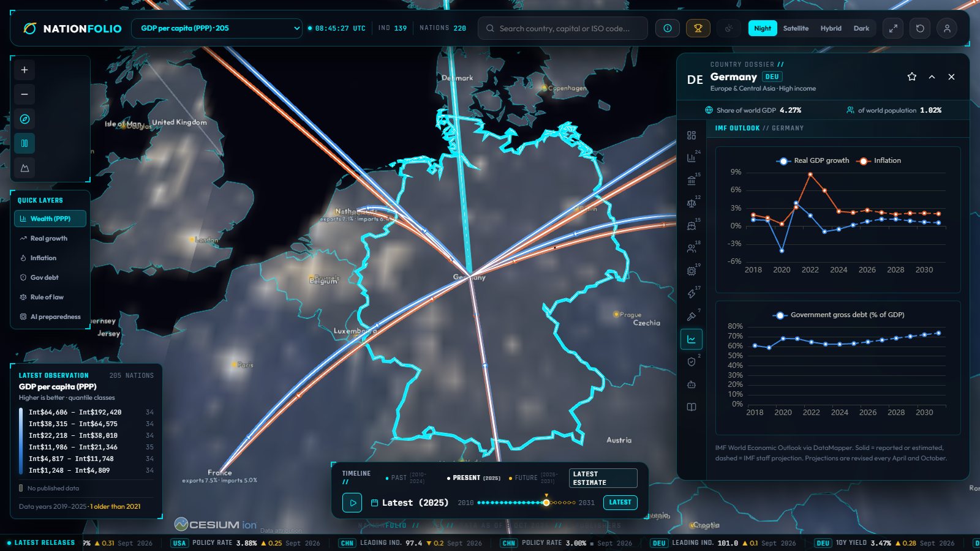
Task: Open the user account icon
Action: 947,28
